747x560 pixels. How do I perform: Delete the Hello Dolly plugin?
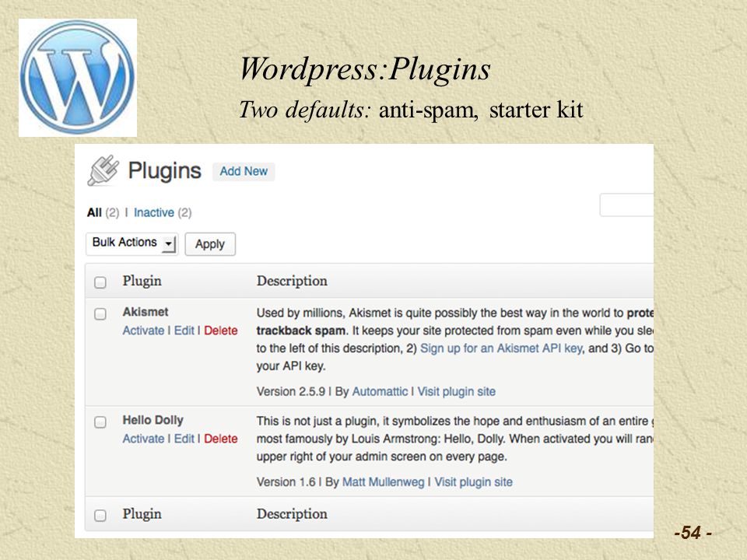(220, 439)
